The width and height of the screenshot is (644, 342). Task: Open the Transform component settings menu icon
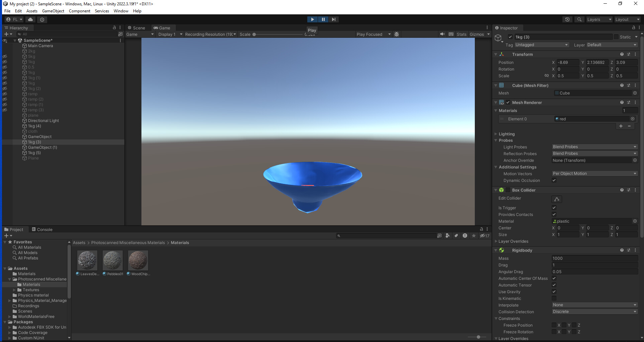click(x=635, y=54)
